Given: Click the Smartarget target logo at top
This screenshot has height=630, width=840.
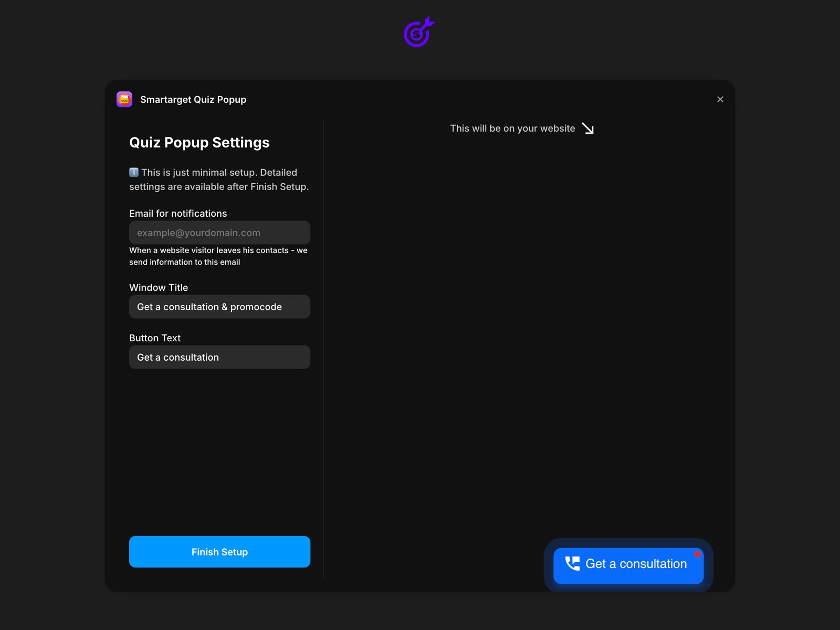Looking at the screenshot, I should 418,33.
